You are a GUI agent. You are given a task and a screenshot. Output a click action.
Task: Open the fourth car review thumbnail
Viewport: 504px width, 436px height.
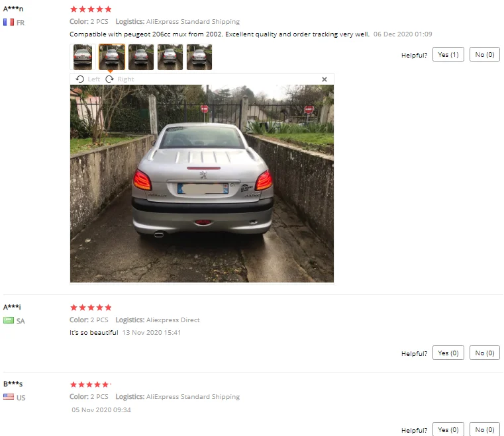coord(170,57)
